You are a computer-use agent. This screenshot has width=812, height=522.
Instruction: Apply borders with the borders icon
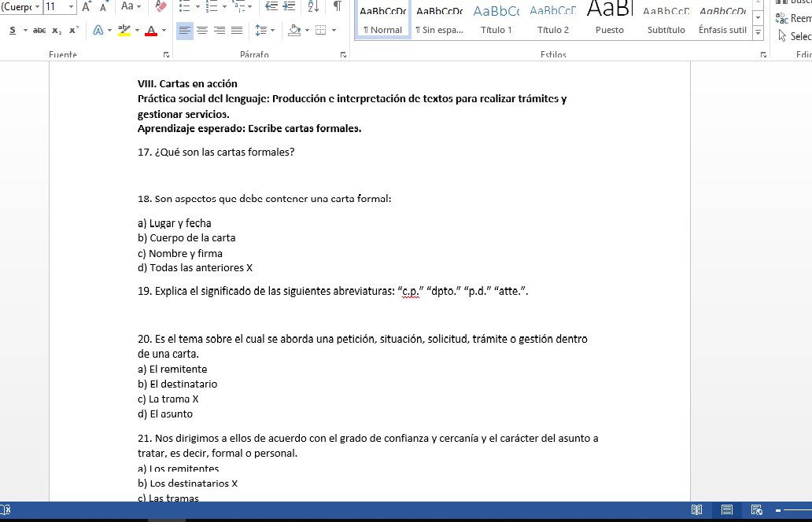(321, 31)
